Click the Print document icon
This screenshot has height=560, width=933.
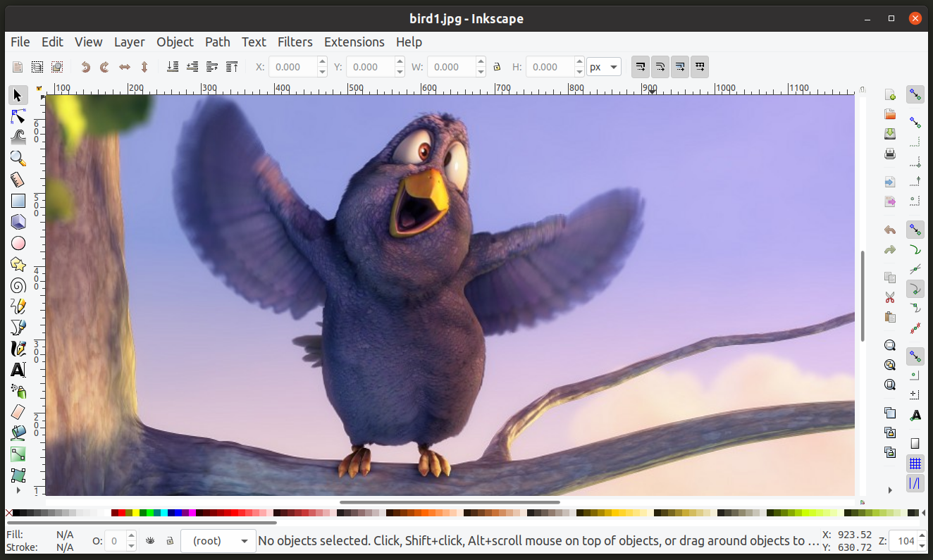[890, 154]
